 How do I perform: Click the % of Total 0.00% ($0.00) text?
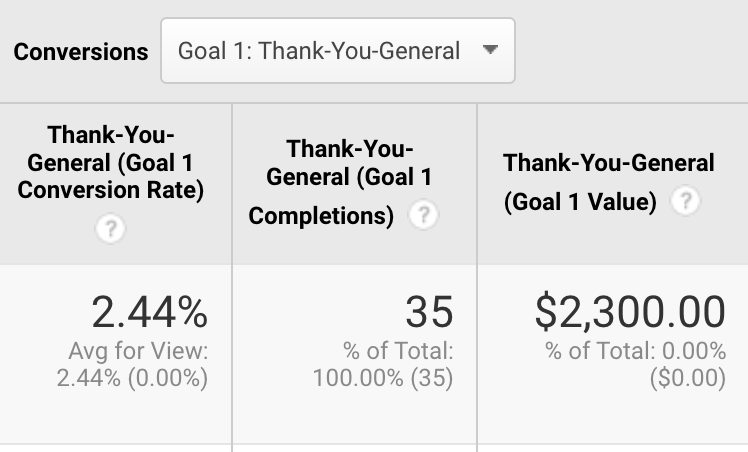coord(635,365)
